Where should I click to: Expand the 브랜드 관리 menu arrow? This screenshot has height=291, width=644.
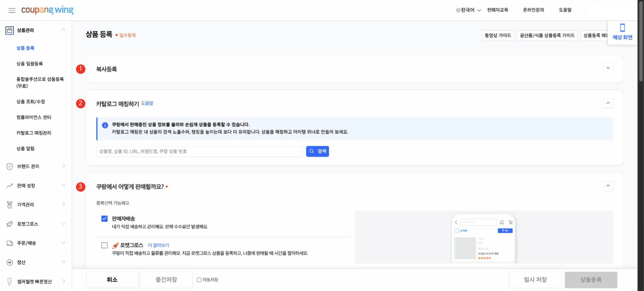point(64,166)
